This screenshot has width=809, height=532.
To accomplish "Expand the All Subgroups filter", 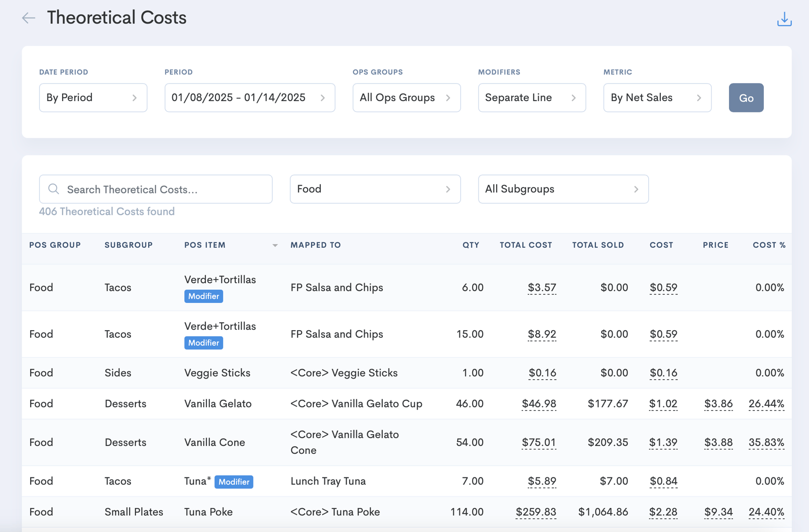I will click(563, 189).
